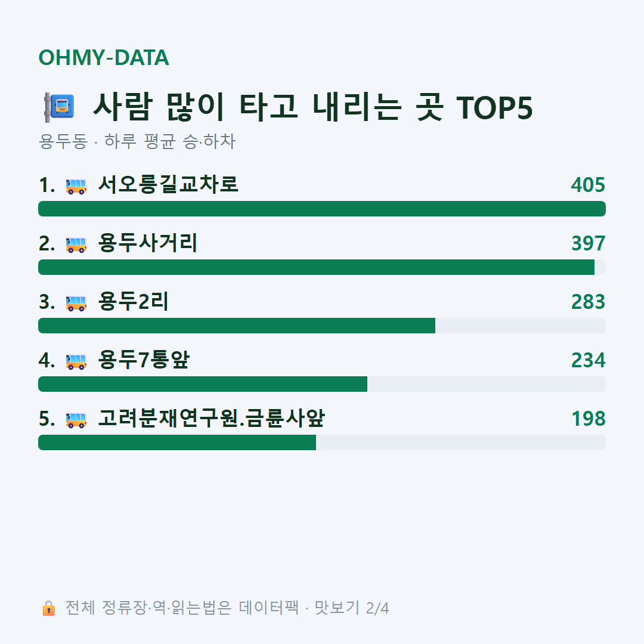Click the bus icon beside 고려분재연구원.금륜사앞
This screenshot has height=644, width=644.
76,420
